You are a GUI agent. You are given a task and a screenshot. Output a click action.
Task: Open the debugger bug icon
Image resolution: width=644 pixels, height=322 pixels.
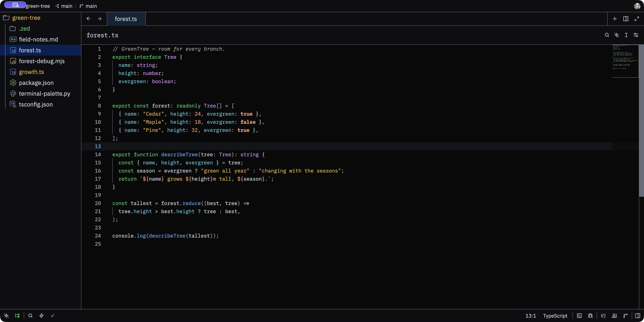click(x=590, y=316)
